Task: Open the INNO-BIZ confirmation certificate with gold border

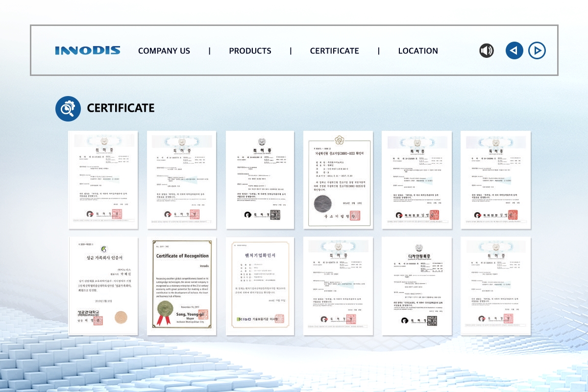Action: tap(338, 180)
